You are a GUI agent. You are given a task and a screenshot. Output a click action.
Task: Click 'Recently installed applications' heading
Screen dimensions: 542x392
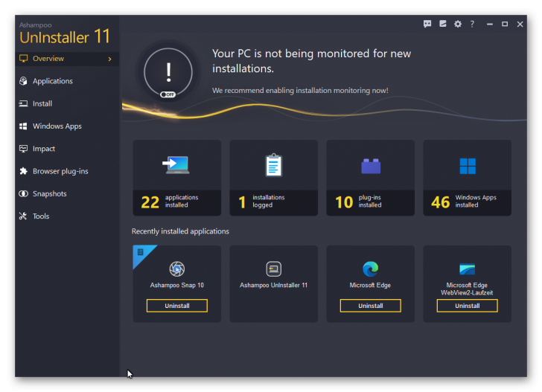click(x=180, y=231)
